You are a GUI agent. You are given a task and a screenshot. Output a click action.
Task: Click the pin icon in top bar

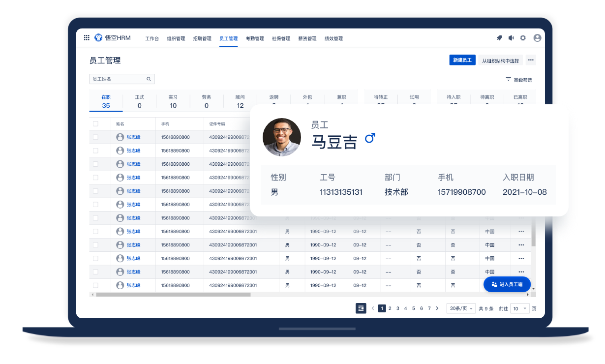499,38
